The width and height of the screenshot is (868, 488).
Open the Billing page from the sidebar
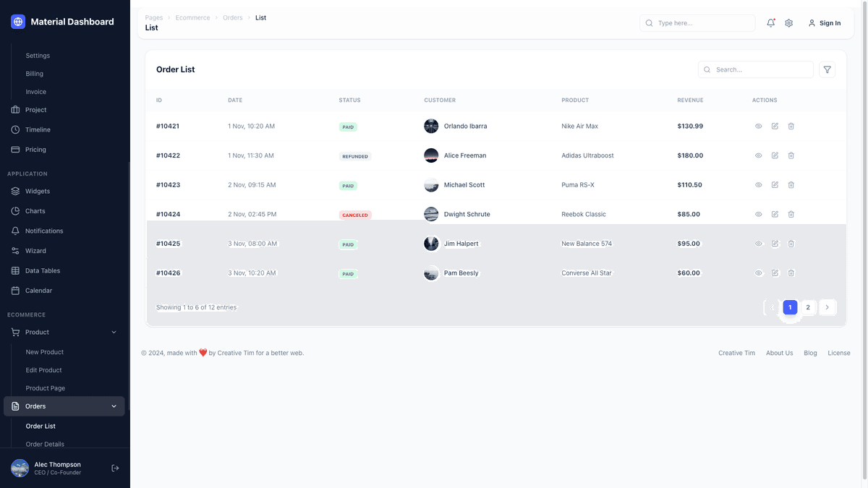pyautogui.click(x=34, y=73)
